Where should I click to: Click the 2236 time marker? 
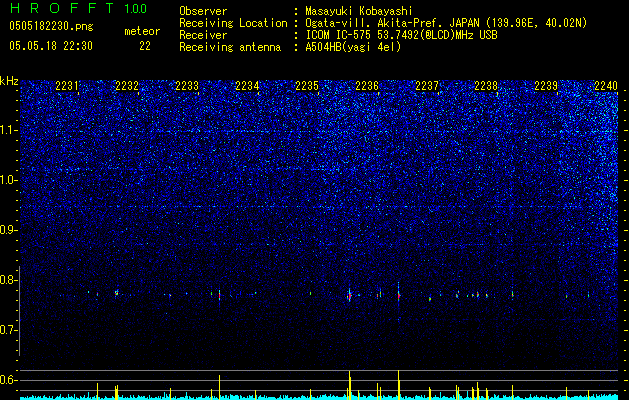pos(367,86)
